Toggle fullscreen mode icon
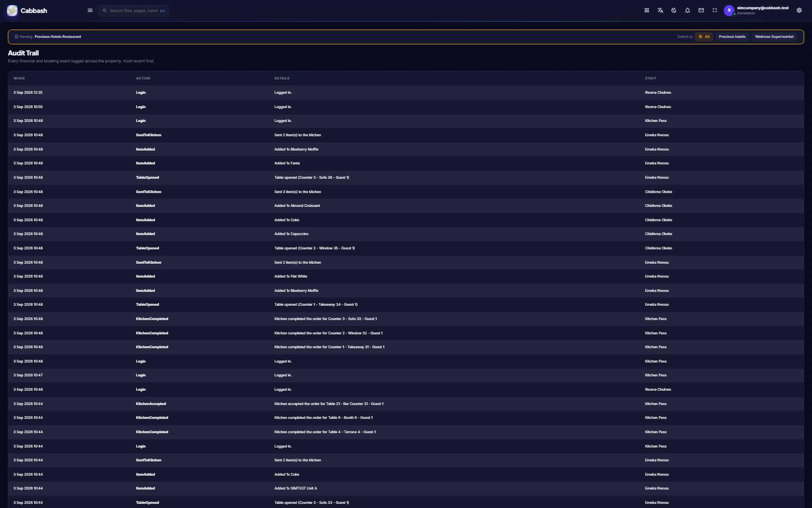812x508 pixels. [715, 11]
